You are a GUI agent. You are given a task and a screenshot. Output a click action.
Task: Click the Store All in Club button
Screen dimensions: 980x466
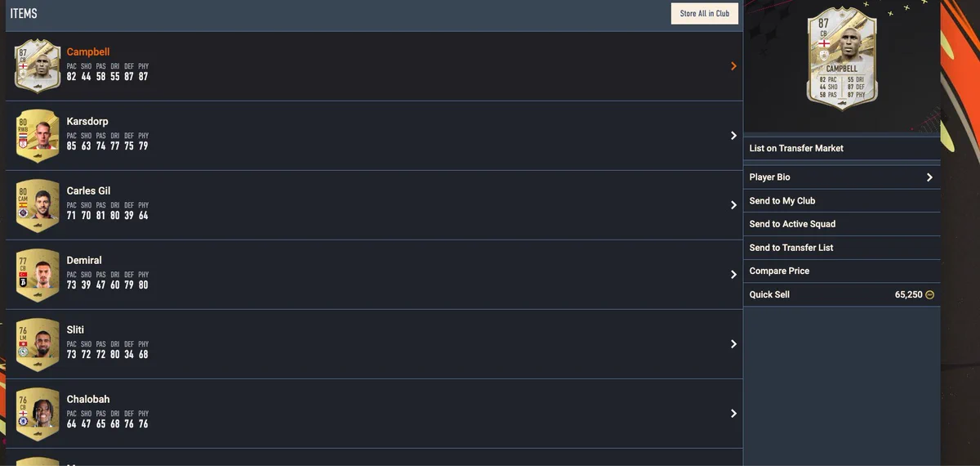click(x=705, y=13)
